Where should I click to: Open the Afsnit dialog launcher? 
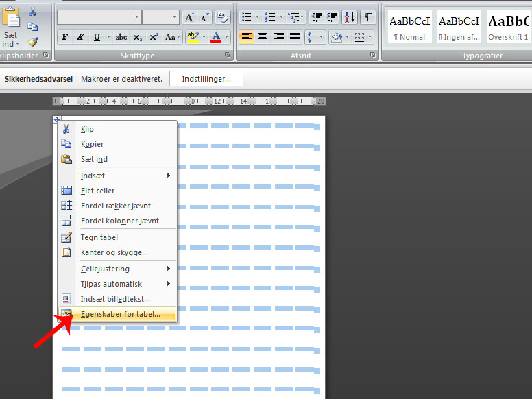pyautogui.click(x=373, y=55)
